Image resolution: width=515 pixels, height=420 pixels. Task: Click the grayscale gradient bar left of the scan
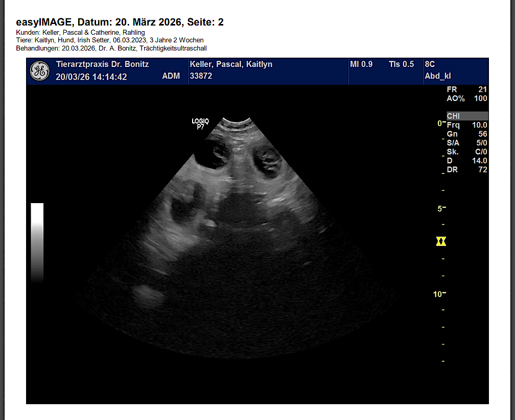coord(37,242)
